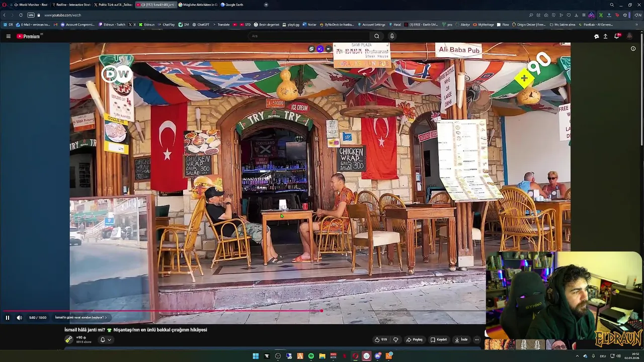Open the Windows Start button
This screenshot has width=644, height=362.
tap(256, 356)
